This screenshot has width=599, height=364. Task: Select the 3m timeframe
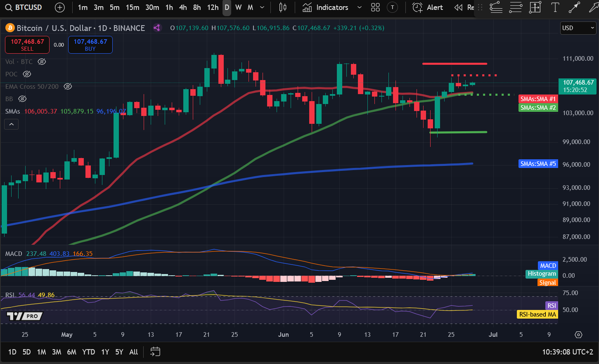tap(99, 7)
